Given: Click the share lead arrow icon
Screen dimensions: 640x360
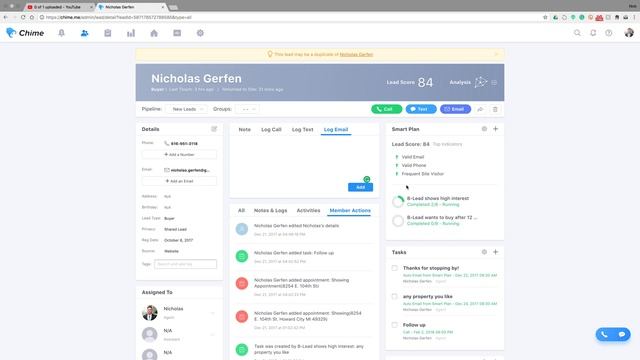Looking at the screenshot, I should pos(480,109).
